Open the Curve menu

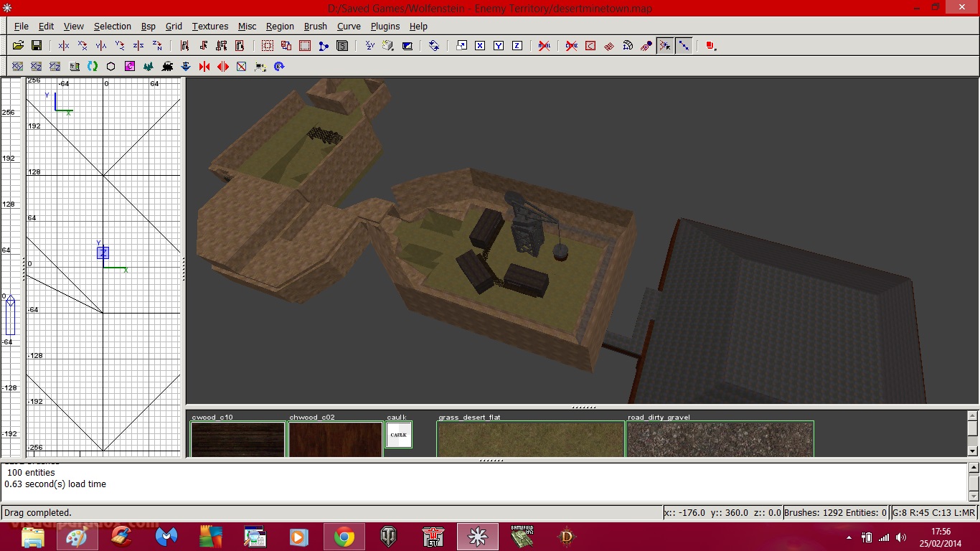pos(349,26)
